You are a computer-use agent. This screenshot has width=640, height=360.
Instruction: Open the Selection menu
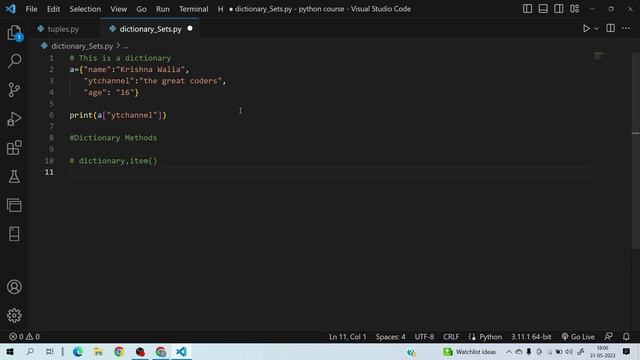[85, 9]
